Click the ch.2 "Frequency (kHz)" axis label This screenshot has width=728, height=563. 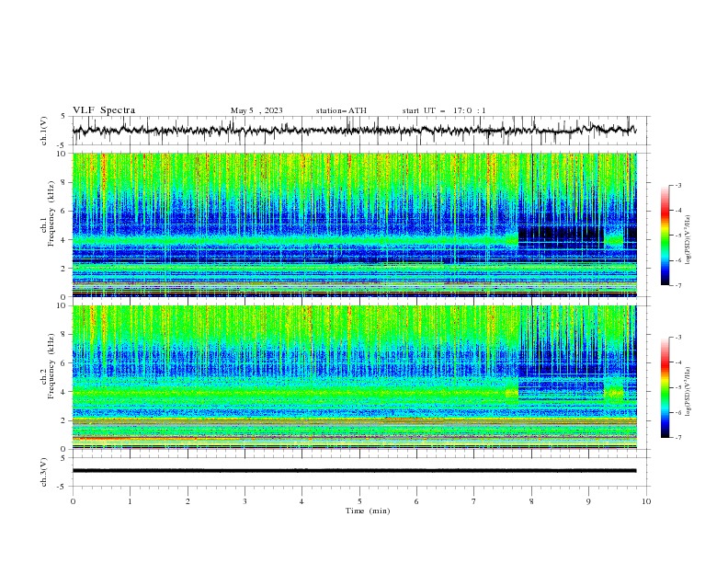[51, 366]
